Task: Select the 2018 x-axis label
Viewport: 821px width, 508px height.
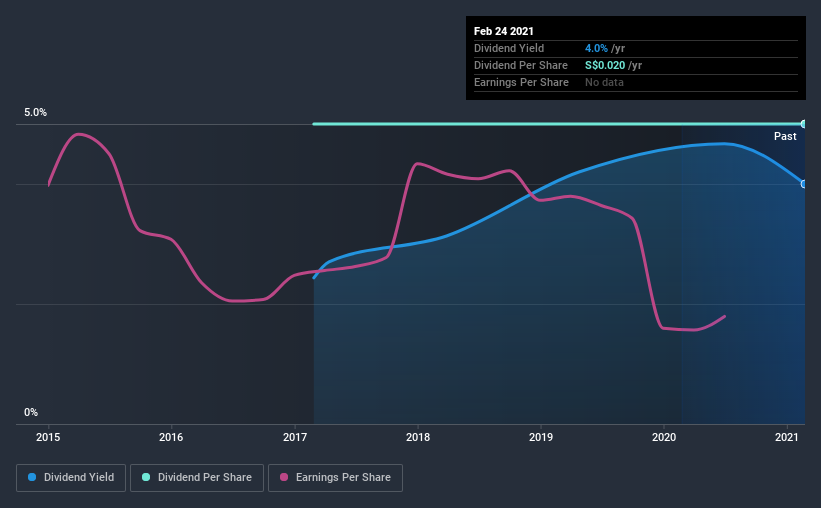Action: [x=418, y=437]
